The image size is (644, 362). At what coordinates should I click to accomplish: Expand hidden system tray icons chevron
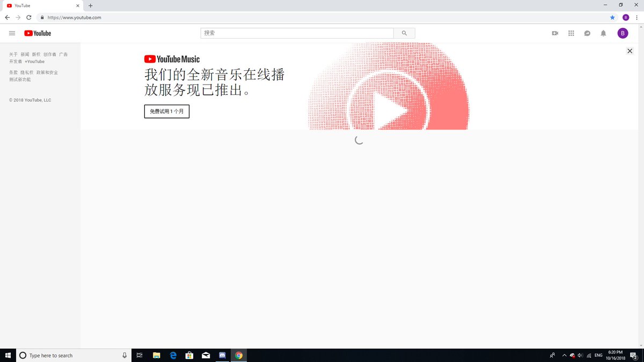564,355
